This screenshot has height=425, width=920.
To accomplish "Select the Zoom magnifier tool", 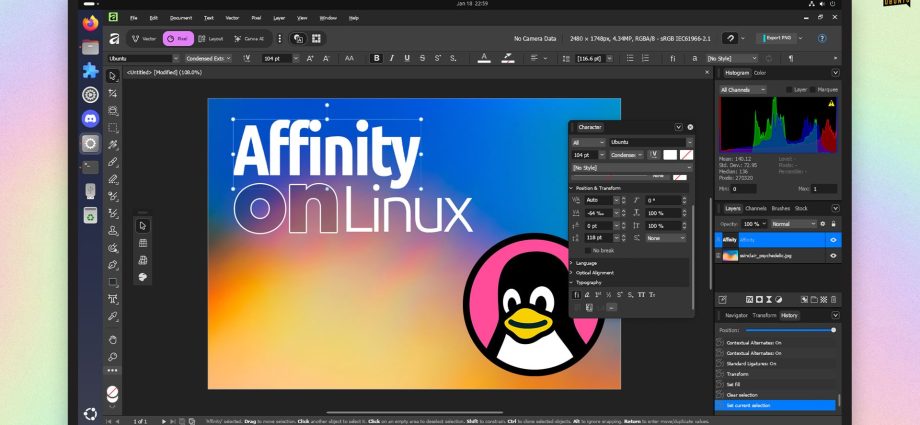I will pos(113,356).
